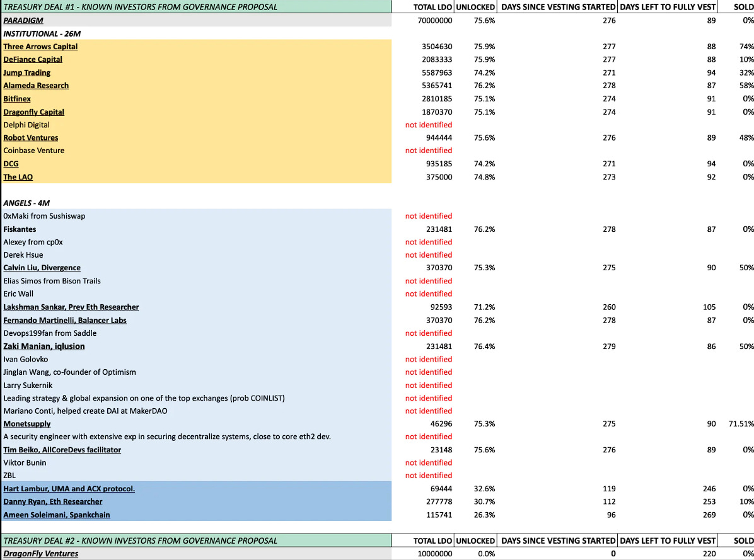This screenshot has height=560, width=754.
Task: Click Delphi Digital 'not identified' cell
Action: pos(429,125)
